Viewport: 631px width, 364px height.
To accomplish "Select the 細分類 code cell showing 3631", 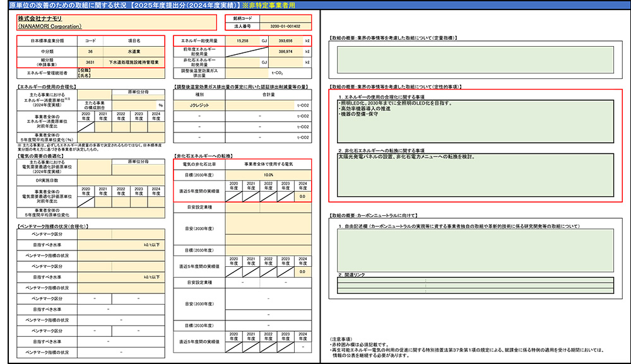I will [91, 63].
